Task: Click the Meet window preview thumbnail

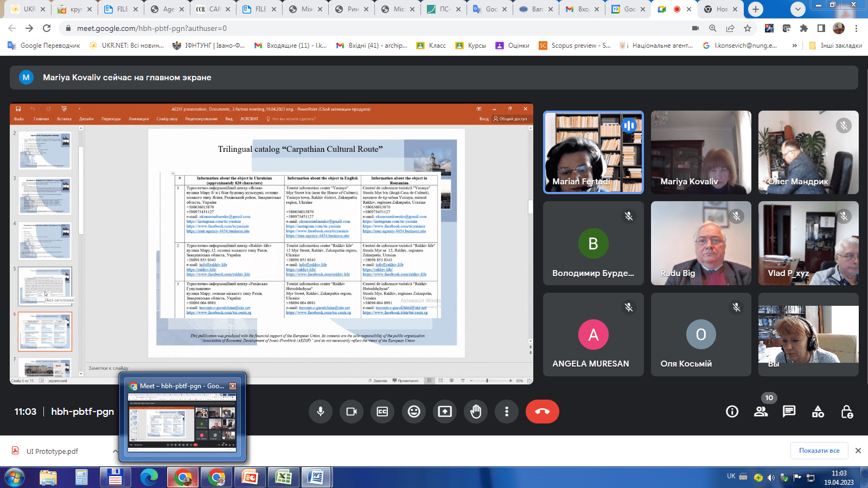Action: (182, 423)
